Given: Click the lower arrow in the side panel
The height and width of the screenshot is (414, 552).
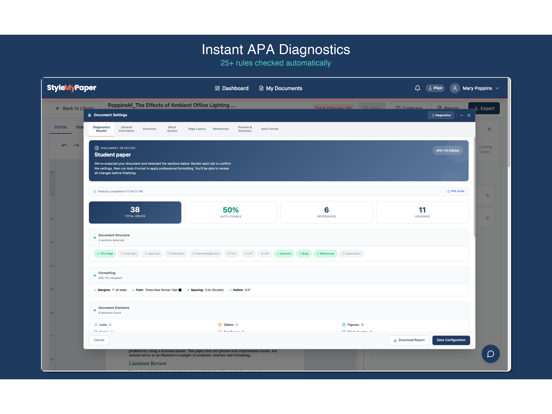Looking at the screenshot, I should coord(487,218).
